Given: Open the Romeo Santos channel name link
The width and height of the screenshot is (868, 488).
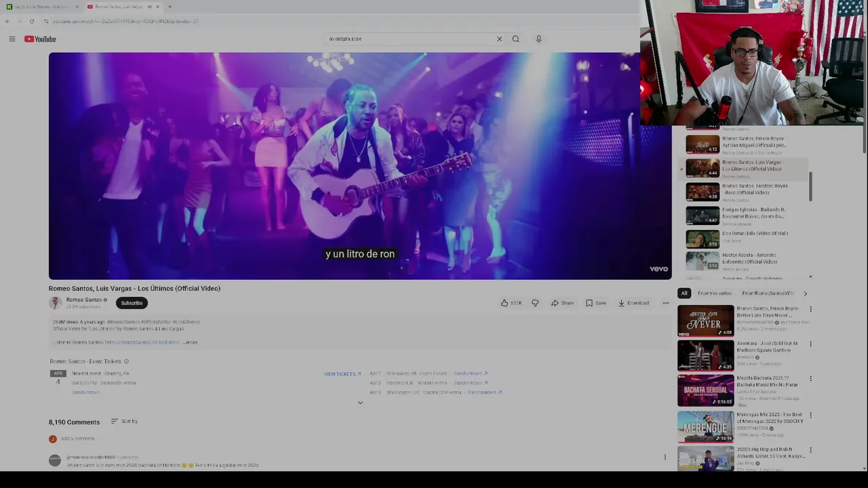Looking at the screenshot, I should (83, 300).
